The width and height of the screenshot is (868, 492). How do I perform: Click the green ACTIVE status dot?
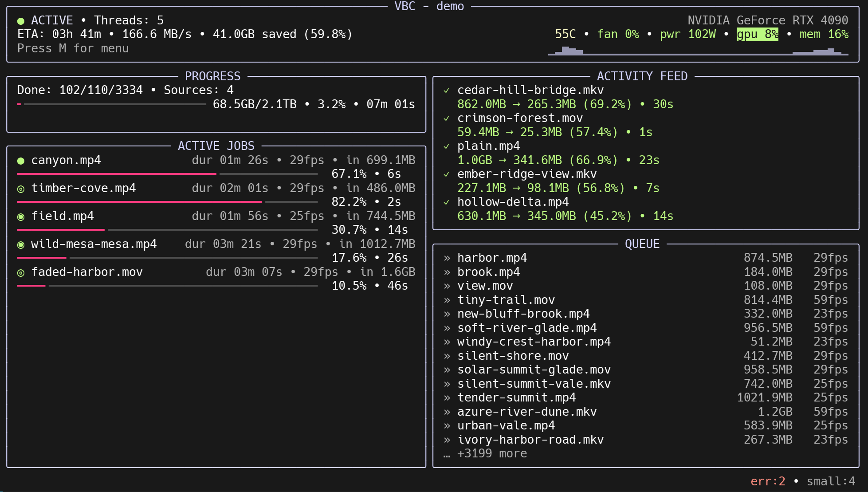point(20,21)
